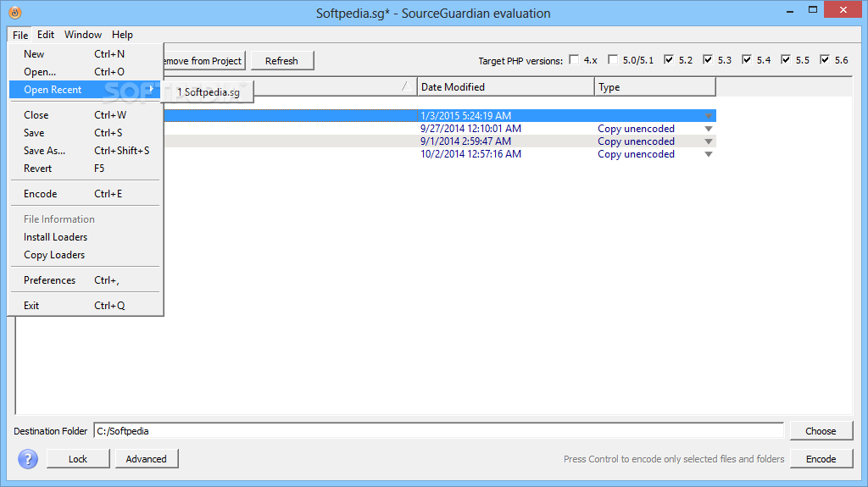Choose Save As... from the File menu
Screen dimensions: 868x487
click(86, 151)
